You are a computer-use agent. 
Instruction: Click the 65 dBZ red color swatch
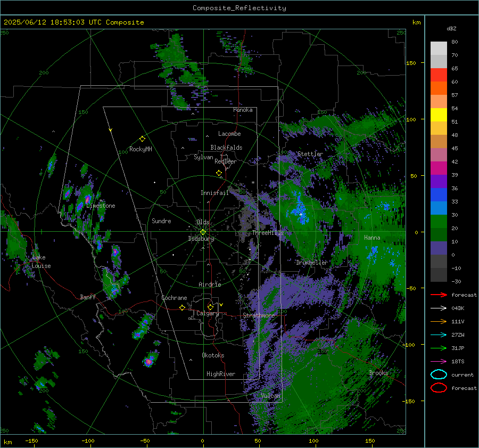click(x=439, y=75)
